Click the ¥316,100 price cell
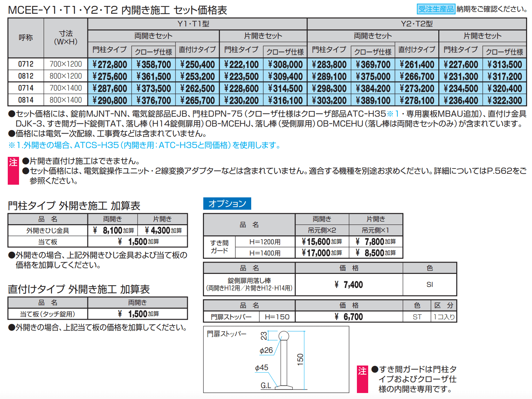Viewport: 532px width, 399px height. pos(285,100)
